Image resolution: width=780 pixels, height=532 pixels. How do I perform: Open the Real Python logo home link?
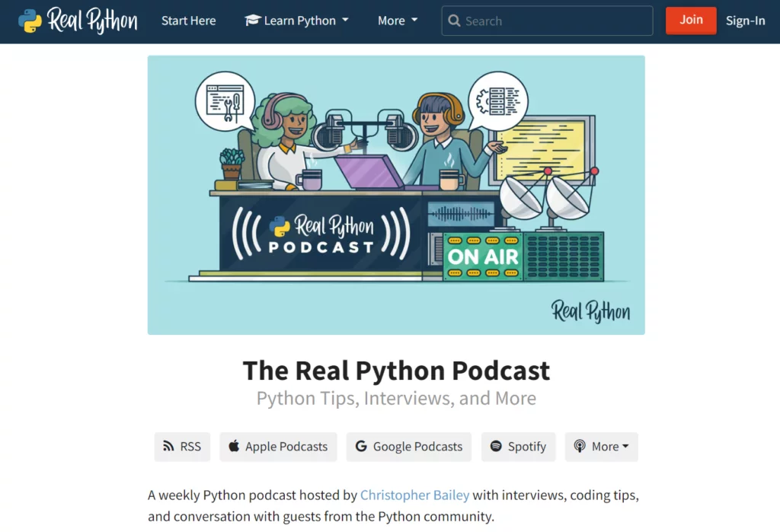78,21
